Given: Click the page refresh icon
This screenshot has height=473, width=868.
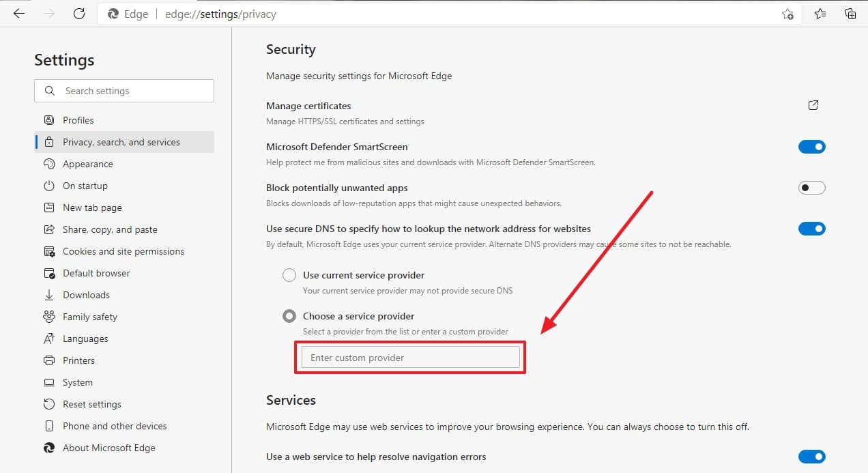Looking at the screenshot, I should [x=78, y=13].
